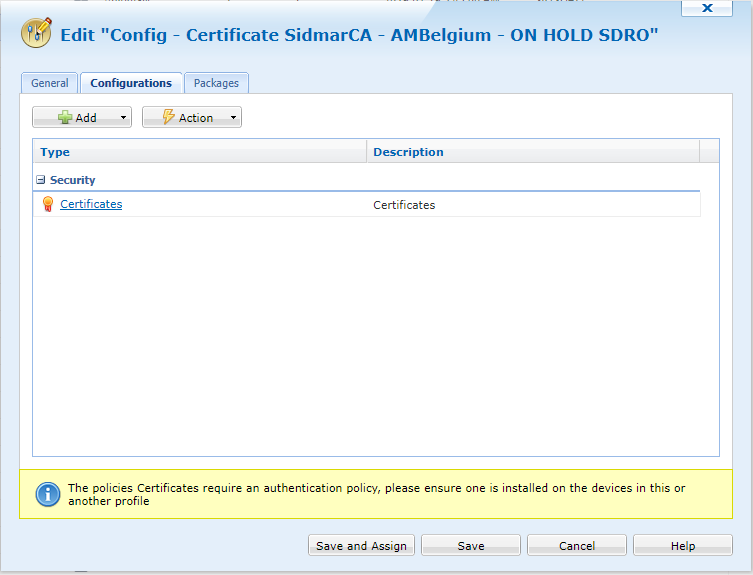Switch to the General tab
Screen dimensions: 753x575
pos(49,83)
